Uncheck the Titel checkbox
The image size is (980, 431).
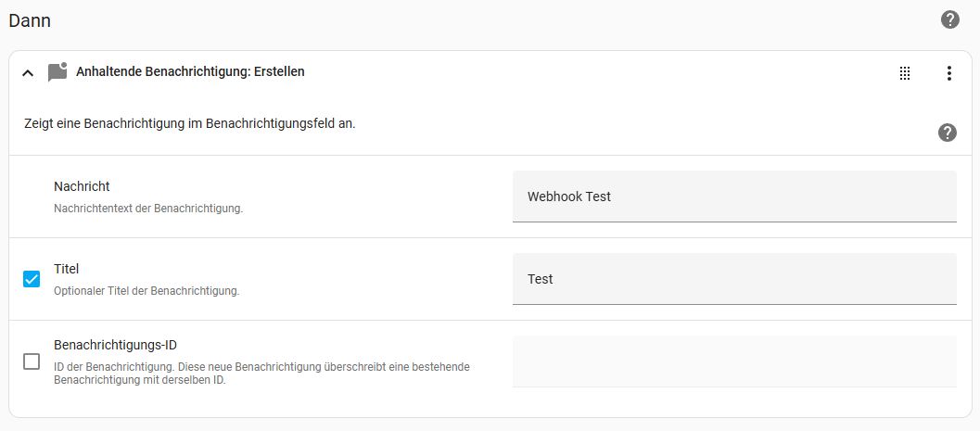click(32, 279)
